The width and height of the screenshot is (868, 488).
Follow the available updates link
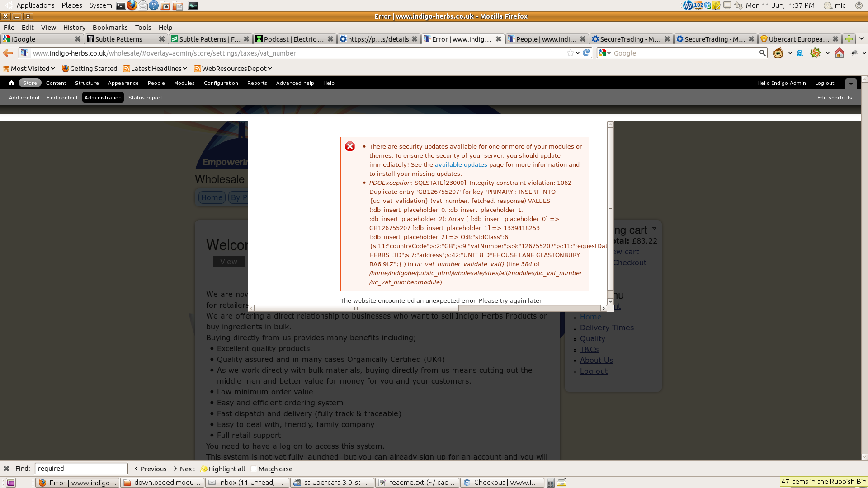point(461,164)
